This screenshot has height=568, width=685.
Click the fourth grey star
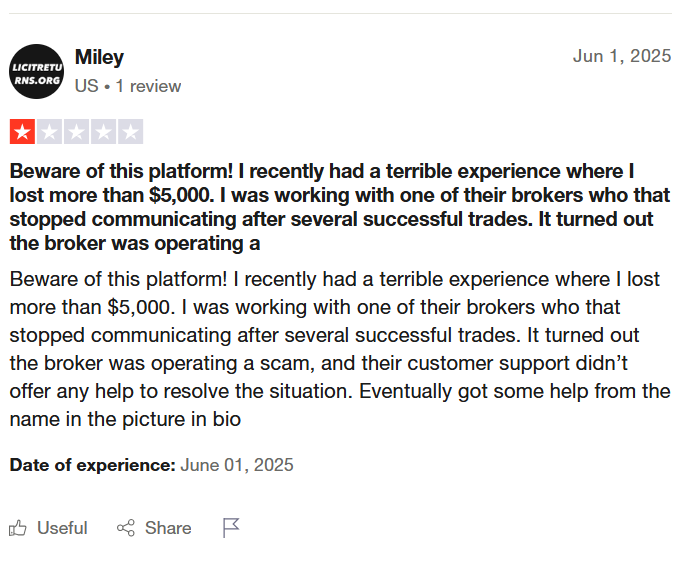pyautogui.click(x=104, y=132)
